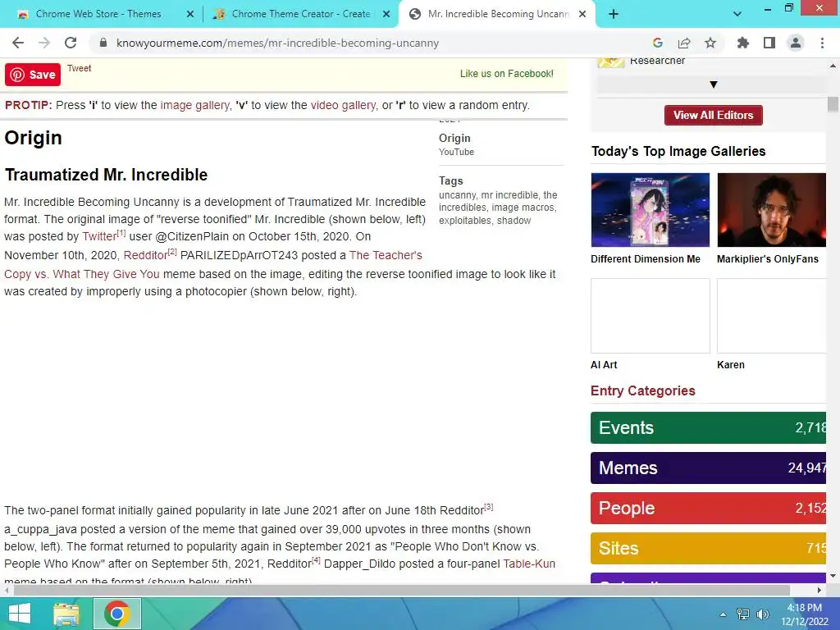This screenshot has width=840, height=630.
Task: Select the Mr. Incredible Becoming Uncanny tab
Action: click(497, 14)
